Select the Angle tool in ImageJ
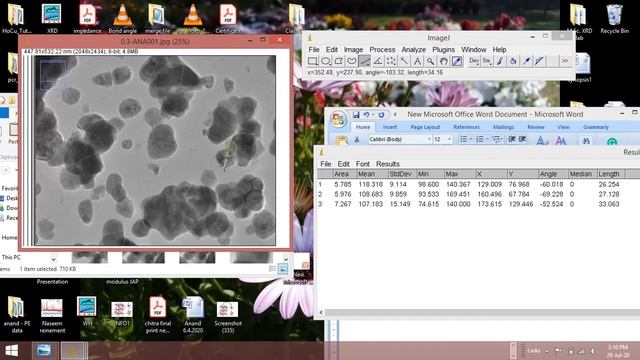Viewport: 640px width, 360px height. 378,61
